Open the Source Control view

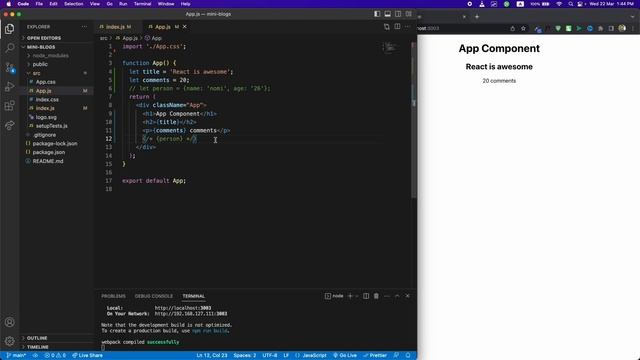click(x=9, y=67)
